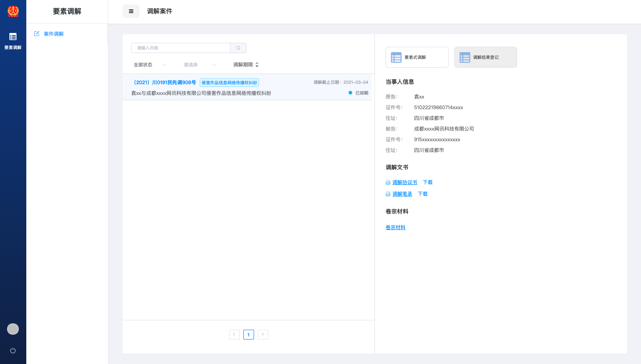641x364 pixels.
Task: Click defendant name 成都xxxx网讯科技有限公司
Action: (444, 129)
